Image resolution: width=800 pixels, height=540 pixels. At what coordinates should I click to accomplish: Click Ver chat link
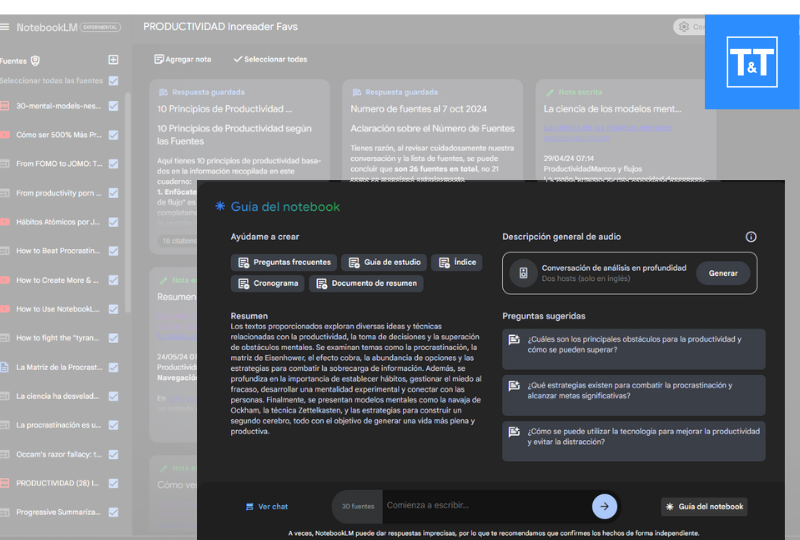[x=267, y=507]
